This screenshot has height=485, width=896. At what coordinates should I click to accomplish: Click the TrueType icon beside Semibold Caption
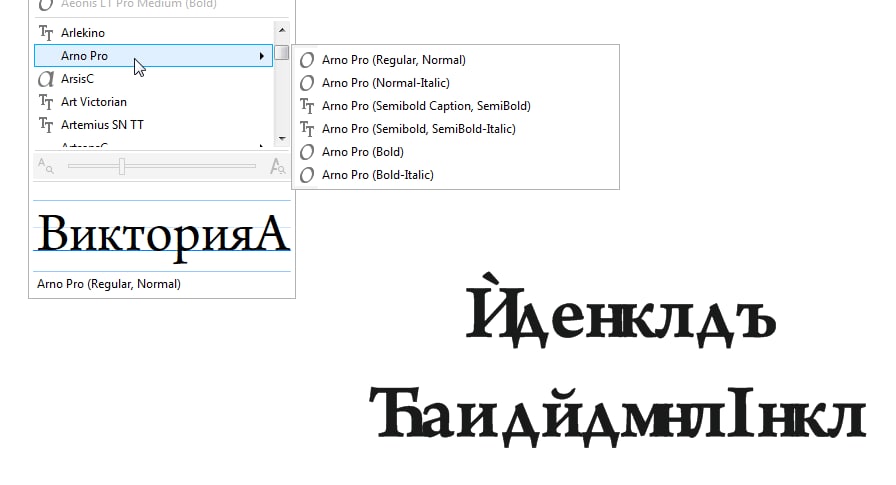tap(307, 106)
